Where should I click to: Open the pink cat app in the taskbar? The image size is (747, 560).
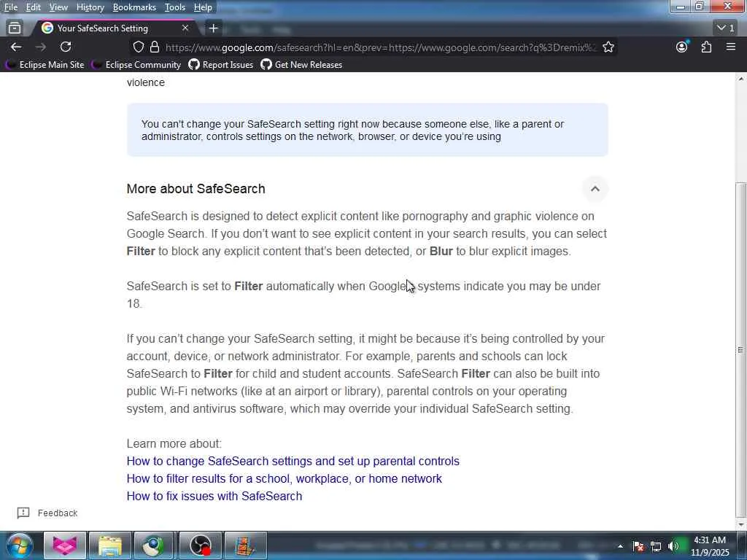[65, 545]
